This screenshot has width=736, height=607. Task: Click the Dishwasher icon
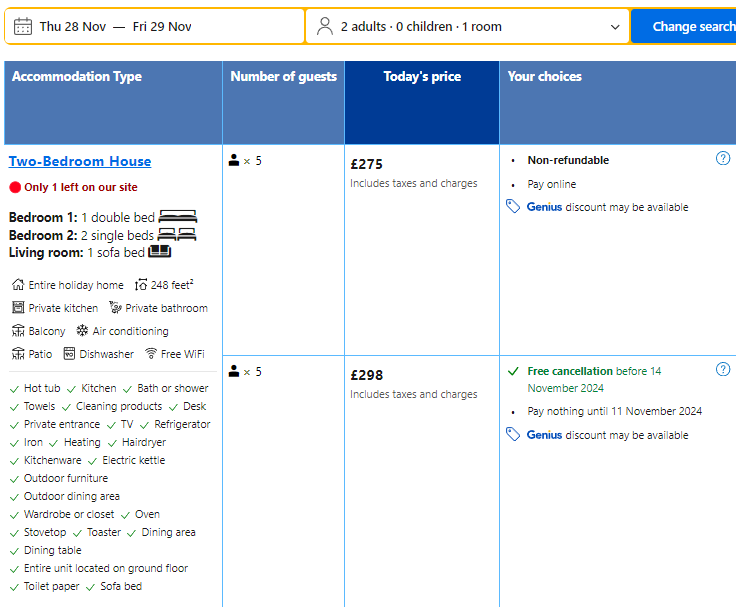[x=69, y=353]
